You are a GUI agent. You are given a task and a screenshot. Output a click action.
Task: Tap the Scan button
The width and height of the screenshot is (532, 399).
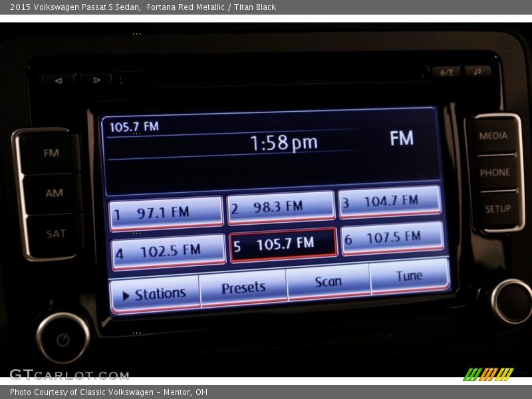click(328, 282)
